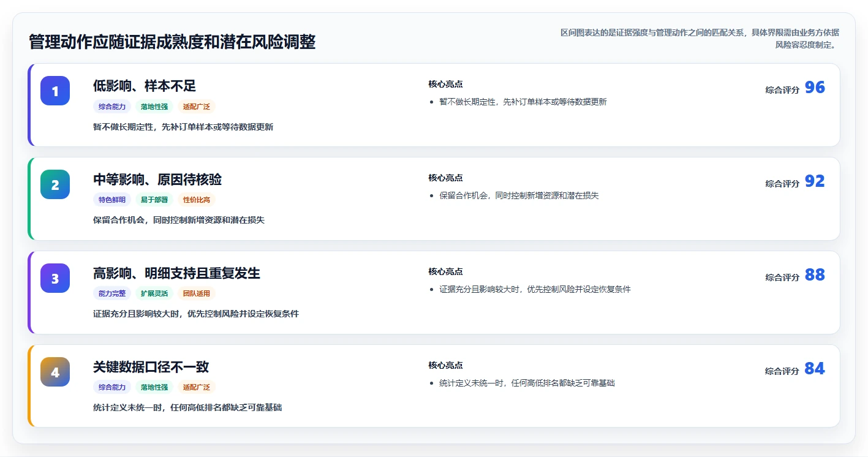
Task: Click the 综合评分 label beside 88
Action: click(782, 277)
